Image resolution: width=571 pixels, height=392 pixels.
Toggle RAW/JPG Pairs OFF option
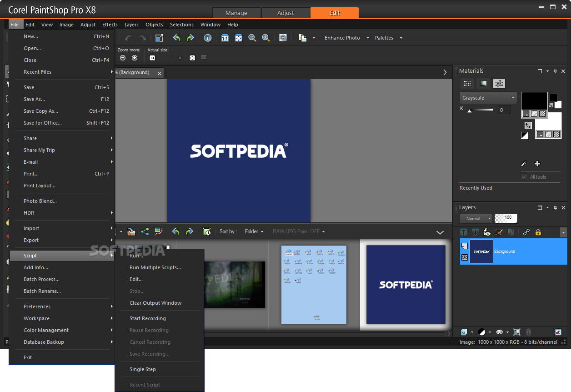click(x=299, y=231)
